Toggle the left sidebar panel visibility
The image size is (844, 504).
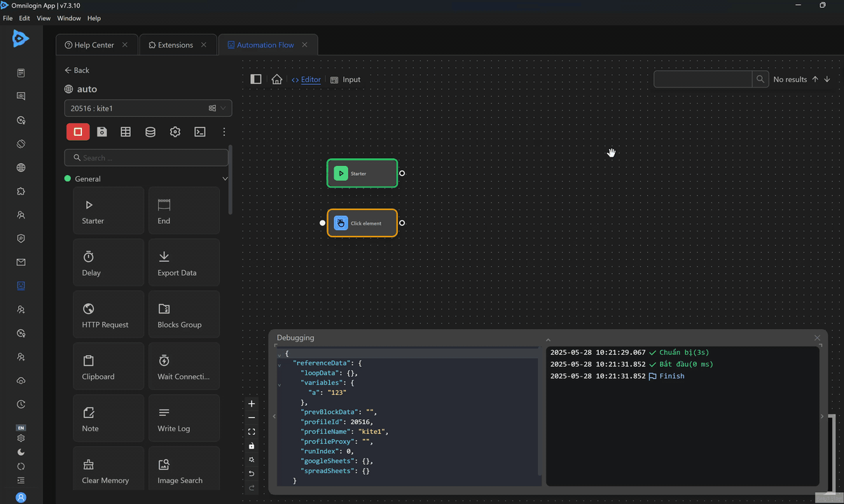256,80
